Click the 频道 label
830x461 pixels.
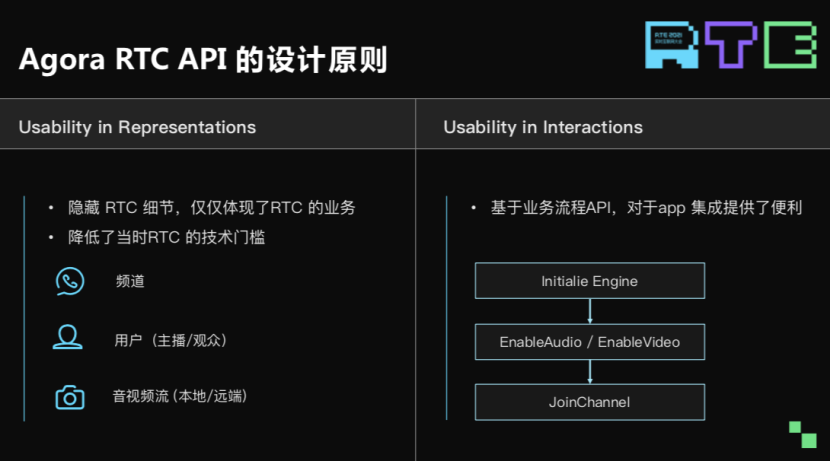pyautogui.click(x=130, y=281)
